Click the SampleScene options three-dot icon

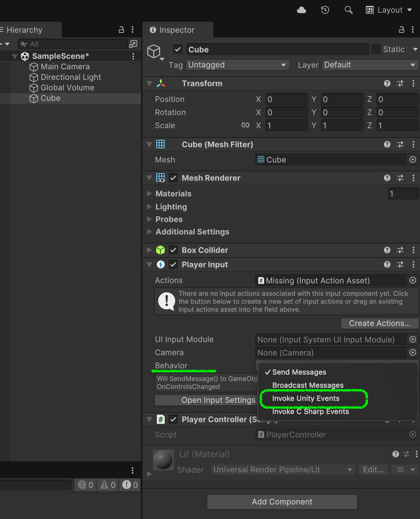[x=133, y=56]
